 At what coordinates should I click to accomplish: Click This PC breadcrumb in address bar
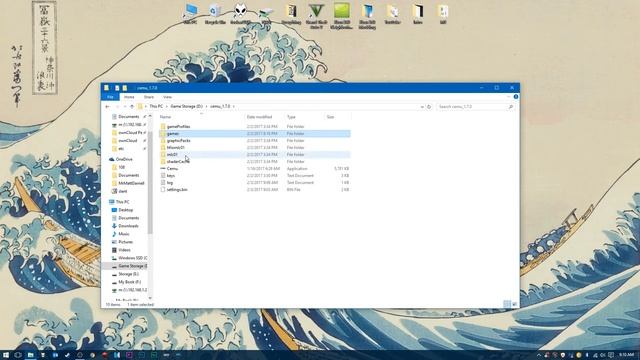156,107
